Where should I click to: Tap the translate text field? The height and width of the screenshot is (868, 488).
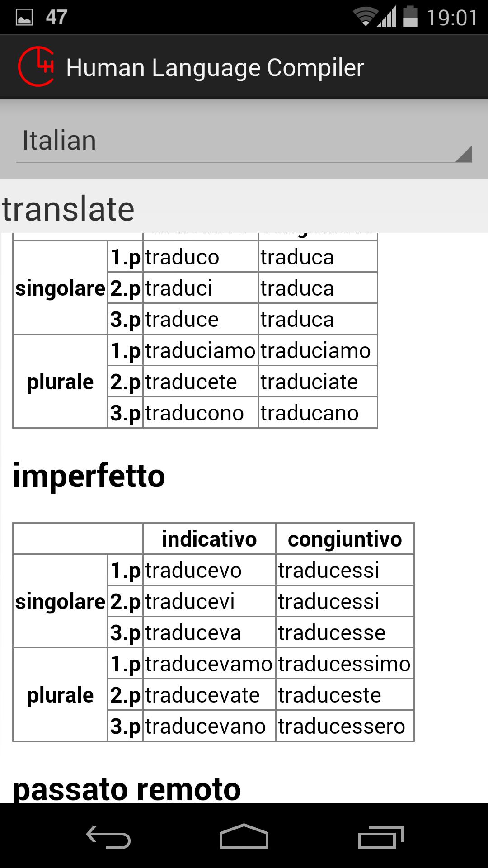point(68,208)
